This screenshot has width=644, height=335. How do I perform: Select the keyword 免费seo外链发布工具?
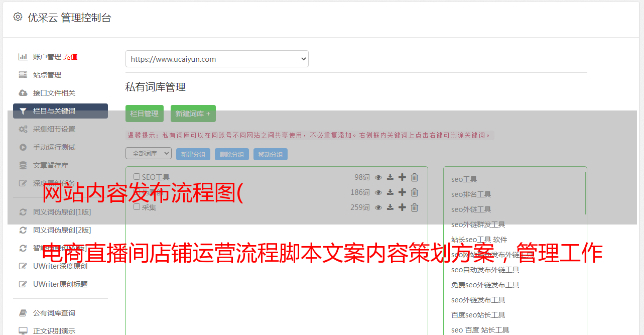[x=485, y=285]
